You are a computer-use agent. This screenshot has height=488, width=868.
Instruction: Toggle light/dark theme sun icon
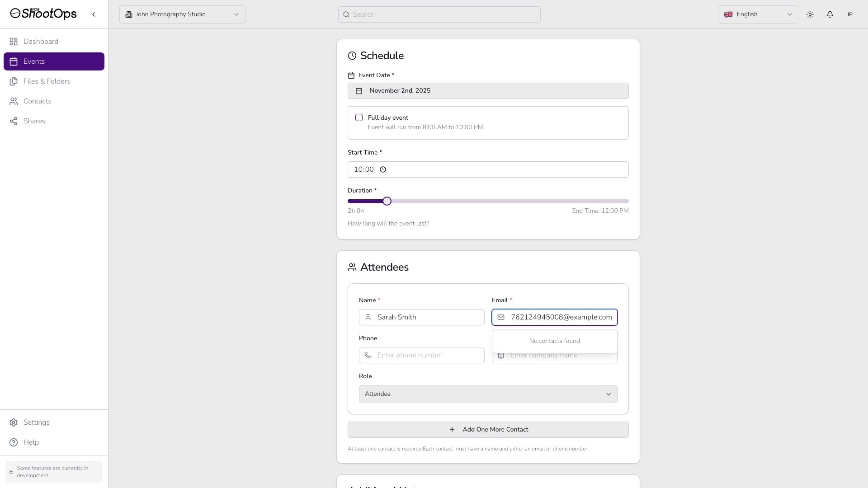[810, 14]
